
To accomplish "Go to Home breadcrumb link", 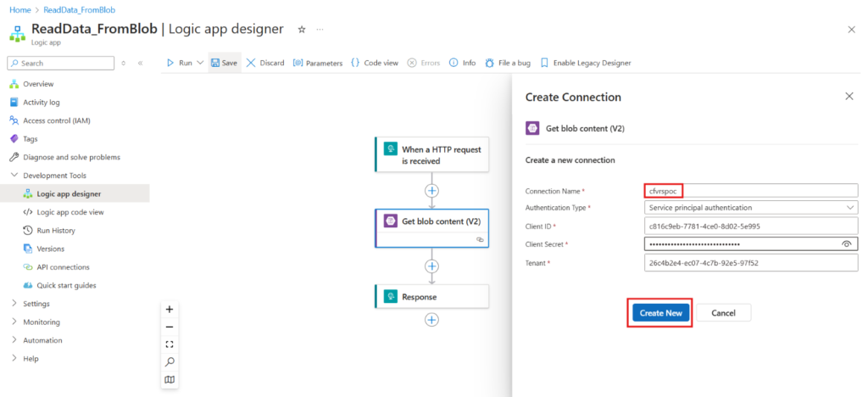I will 20,10.
